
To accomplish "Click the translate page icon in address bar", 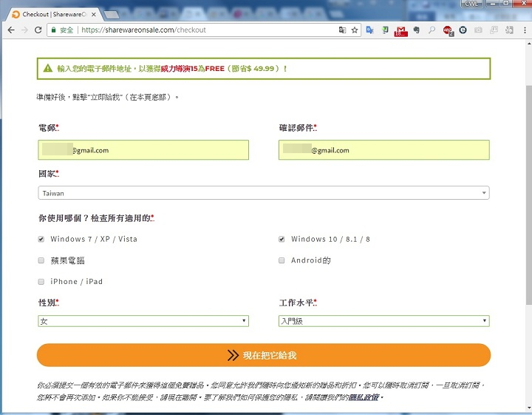I will tap(342, 30).
